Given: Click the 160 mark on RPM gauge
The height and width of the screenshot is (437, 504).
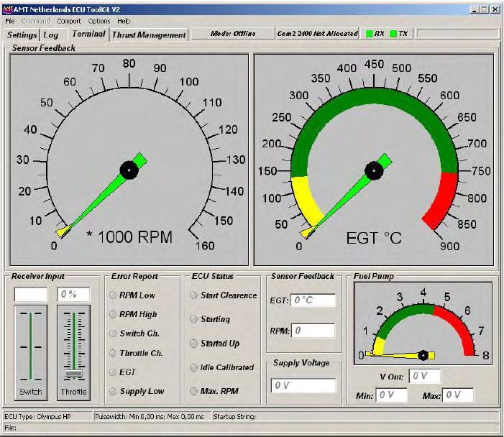Looking at the screenshot, I should [205, 246].
